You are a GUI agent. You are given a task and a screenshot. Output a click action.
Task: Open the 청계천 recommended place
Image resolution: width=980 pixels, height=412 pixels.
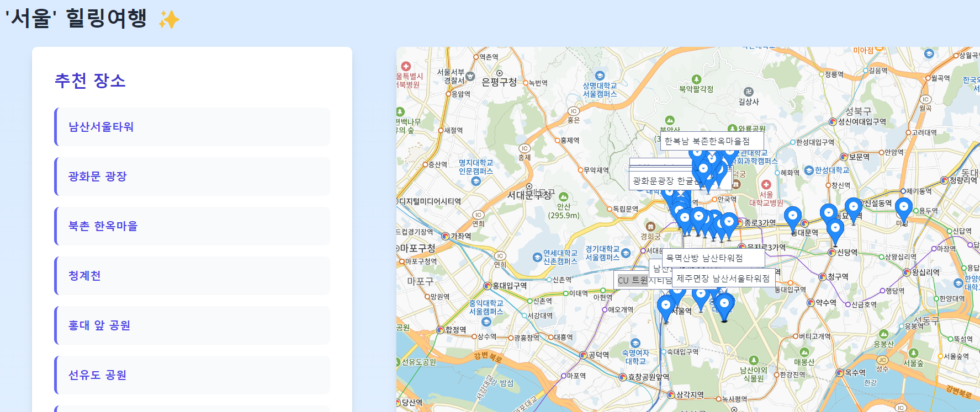(x=192, y=276)
